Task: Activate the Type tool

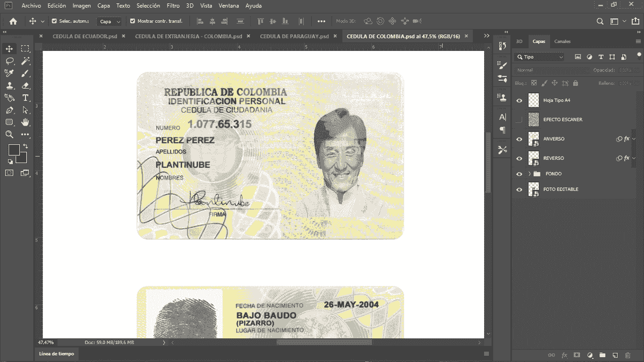Action: pos(25,97)
